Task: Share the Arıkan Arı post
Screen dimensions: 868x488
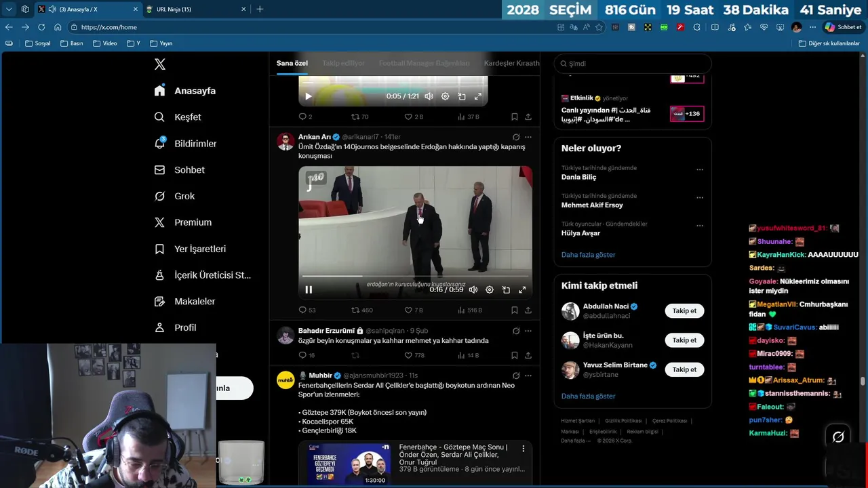Action: [x=528, y=310]
